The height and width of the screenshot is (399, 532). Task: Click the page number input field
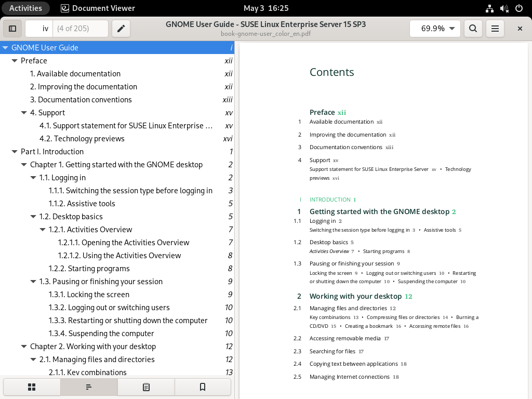coord(39,29)
